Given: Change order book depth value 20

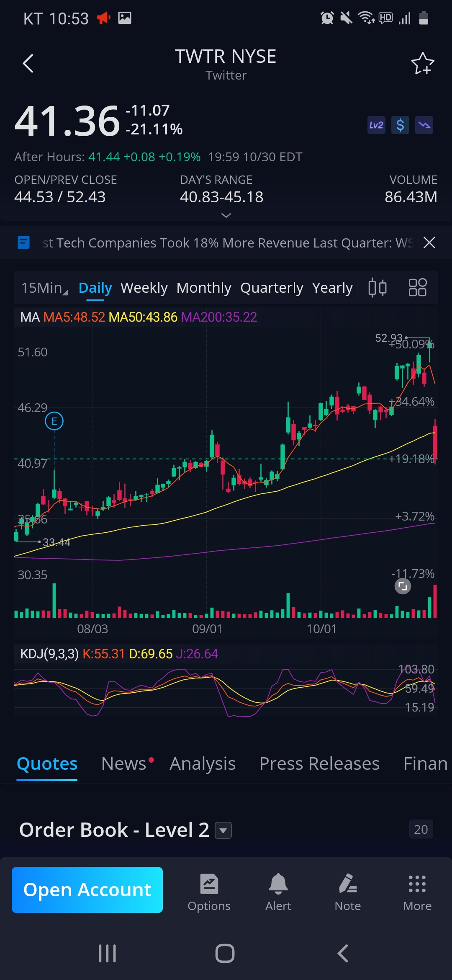Looking at the screenshot, I should [421, 829].
